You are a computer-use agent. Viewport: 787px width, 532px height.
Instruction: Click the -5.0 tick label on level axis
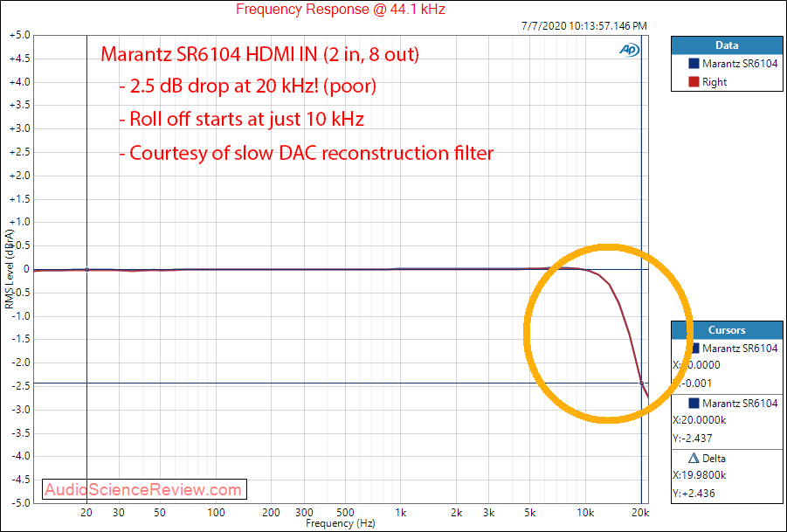point(20,503)
